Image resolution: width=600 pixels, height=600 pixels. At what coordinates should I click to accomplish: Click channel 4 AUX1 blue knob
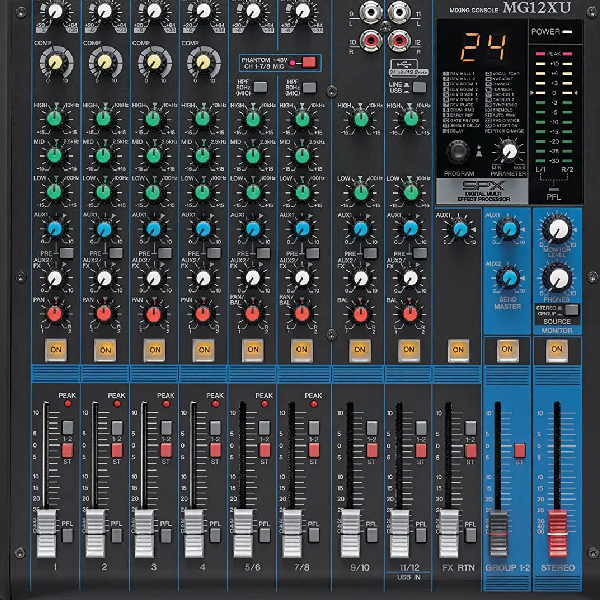tap(203, 229)
